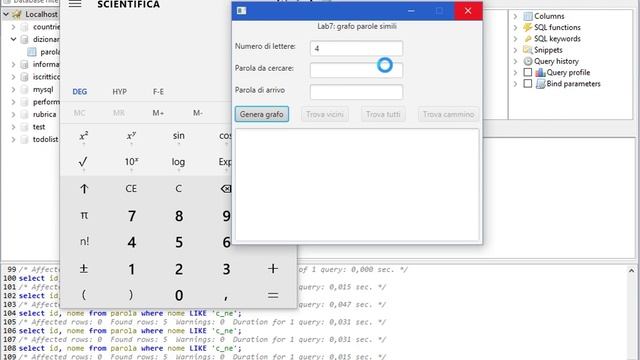The width and height of the screenshot is (640, 360).
Task: Select log line 104 select query
Action: coord(130,313)
